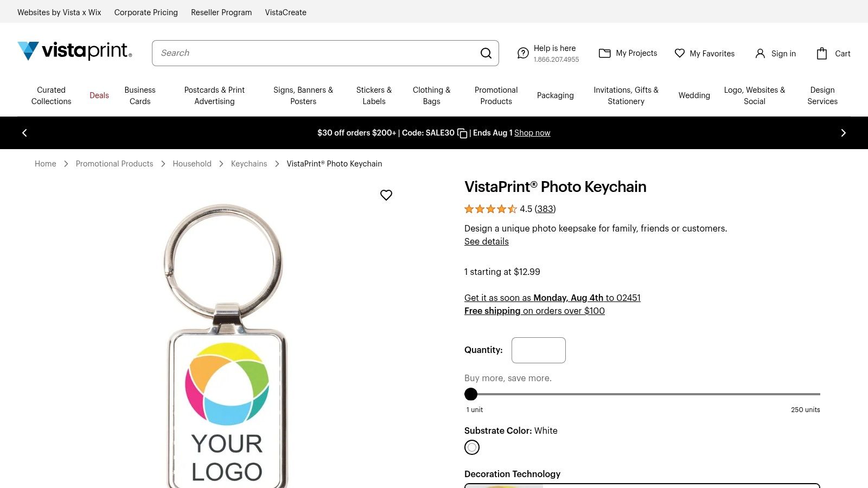Click the Shop now link in the banner
This screenshot has width=868, height=488.
(532, 133)
